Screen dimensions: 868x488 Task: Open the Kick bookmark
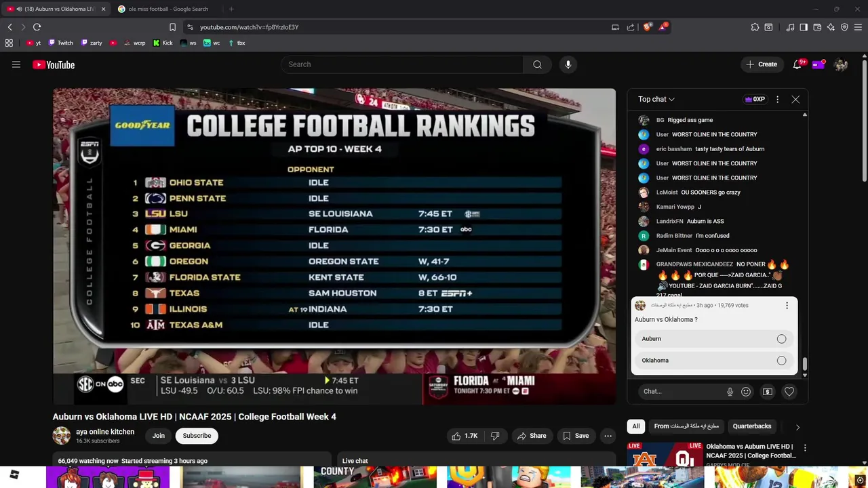[x=163, y=43]
